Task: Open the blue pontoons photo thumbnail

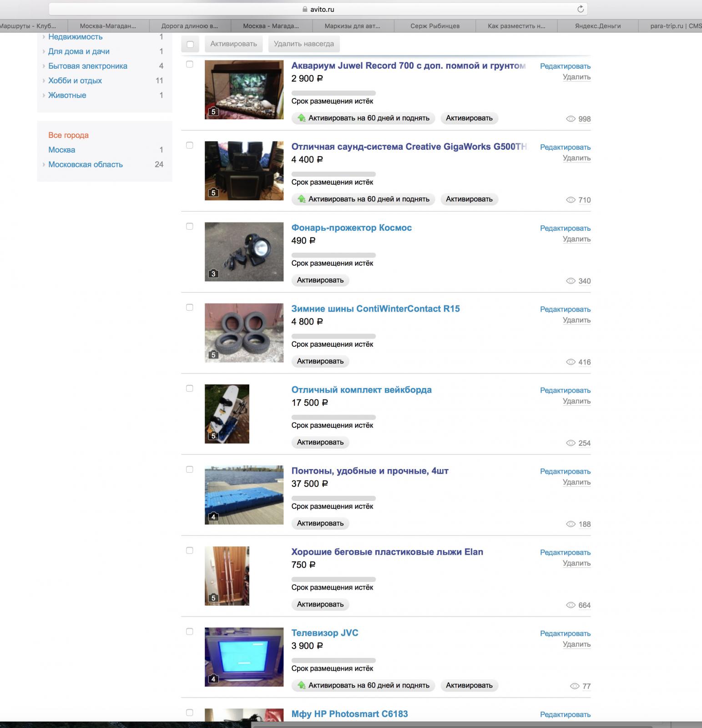Action: click(244, 495)
